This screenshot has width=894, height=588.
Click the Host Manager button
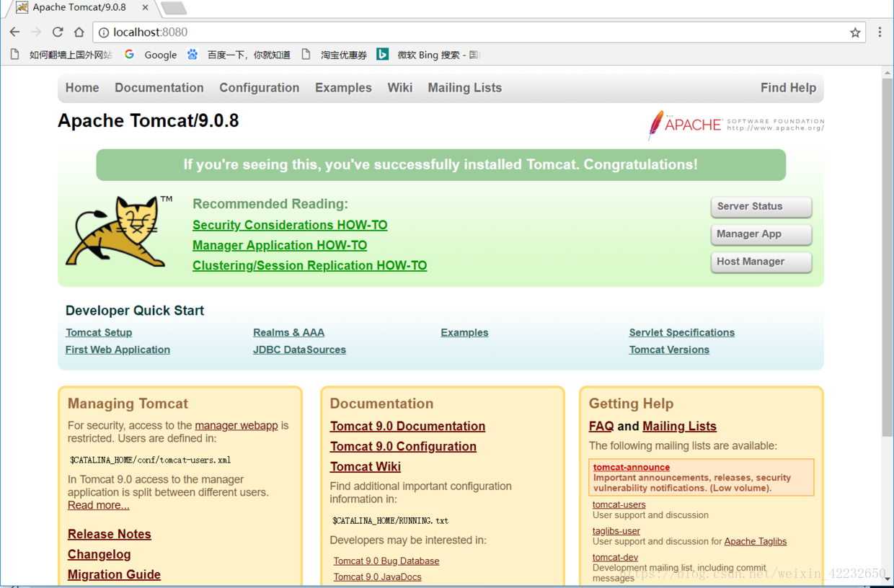click(761, 262)
